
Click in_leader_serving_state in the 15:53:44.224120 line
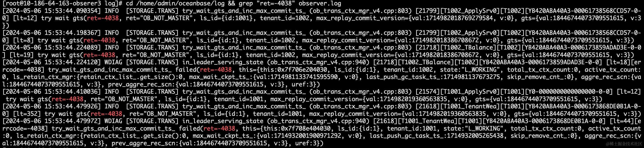(223, 62)
